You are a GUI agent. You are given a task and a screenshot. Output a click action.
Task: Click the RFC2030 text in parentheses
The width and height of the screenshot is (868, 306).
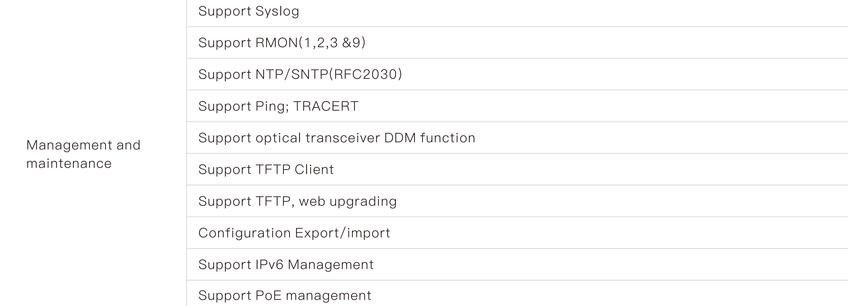pos(365,74)
